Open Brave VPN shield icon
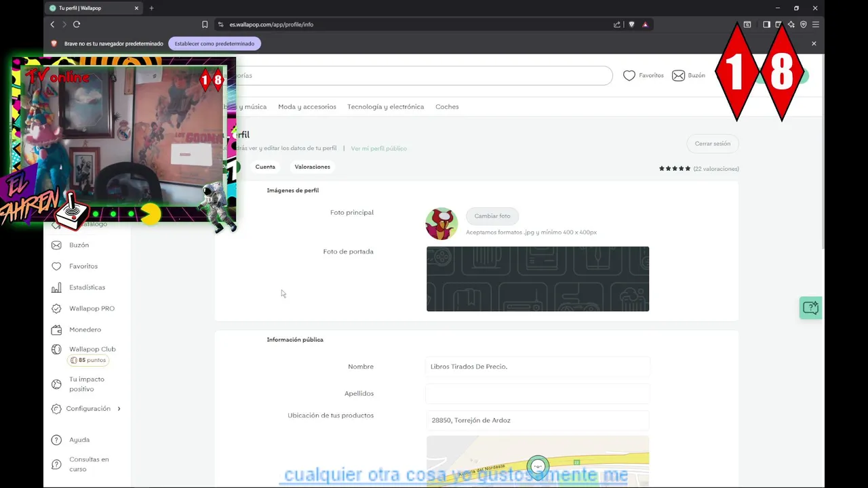The image size is (868, 488). tap(804, 24)
